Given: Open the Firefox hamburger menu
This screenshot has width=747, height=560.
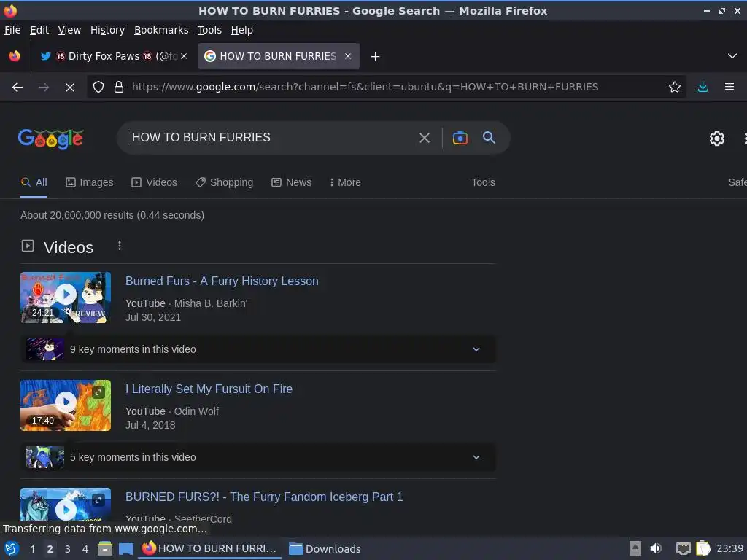Looking at the screenshot, I should point(729,87).
